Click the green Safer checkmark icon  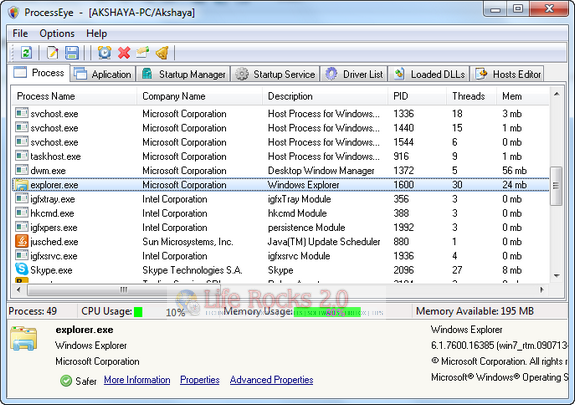tap(66, 381)
